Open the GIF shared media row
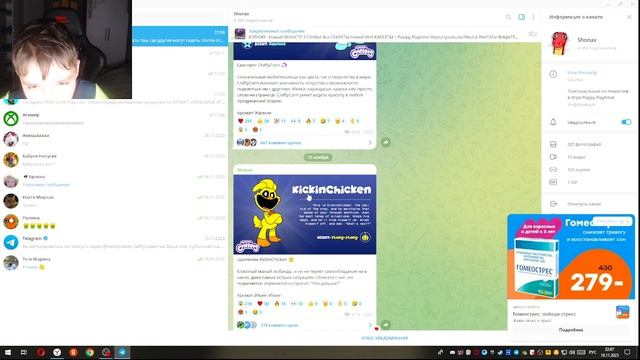 590,182
